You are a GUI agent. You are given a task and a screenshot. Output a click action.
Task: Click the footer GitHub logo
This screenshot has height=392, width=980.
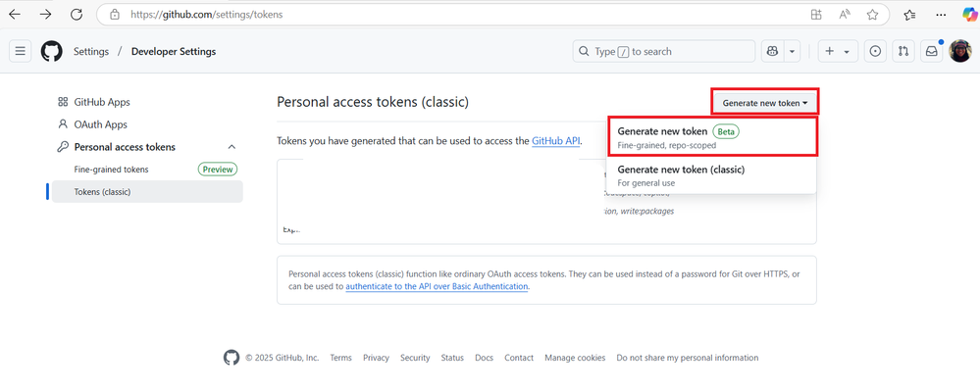click(x=232, y=358)
